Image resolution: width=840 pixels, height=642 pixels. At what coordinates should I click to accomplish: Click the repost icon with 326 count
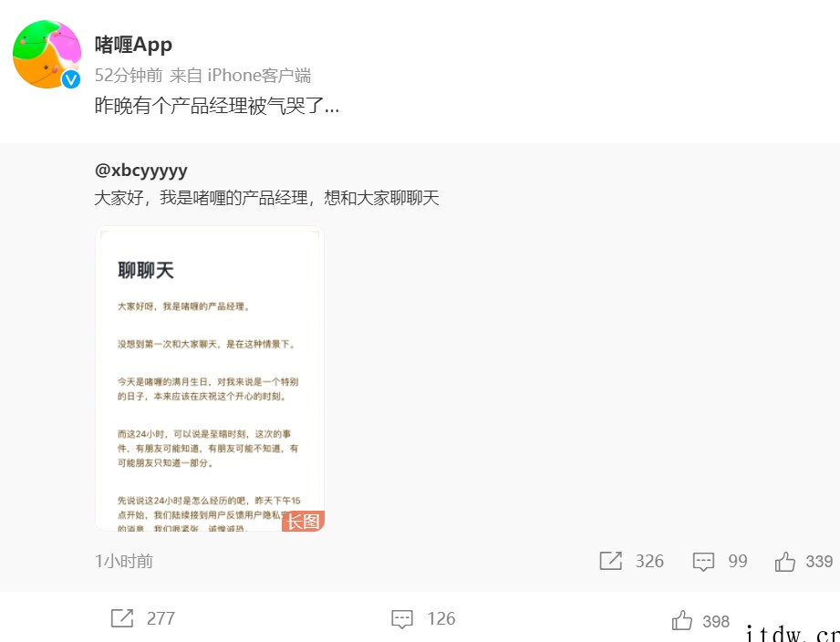coord(611,561)
